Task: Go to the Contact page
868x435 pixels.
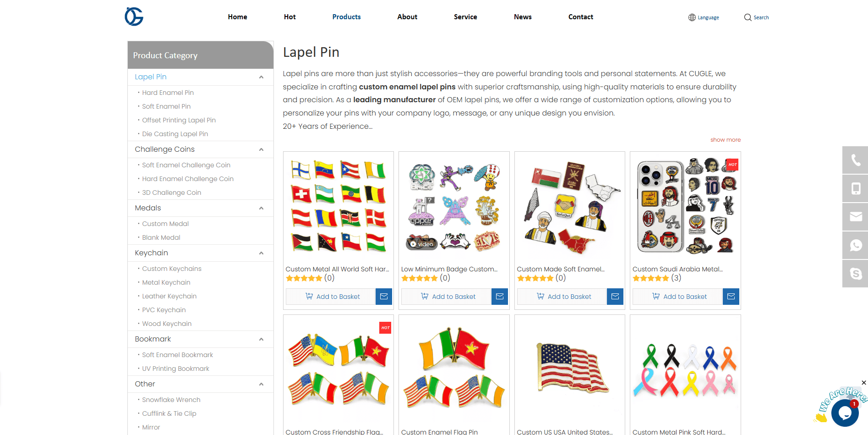Action: coord(580,17)
